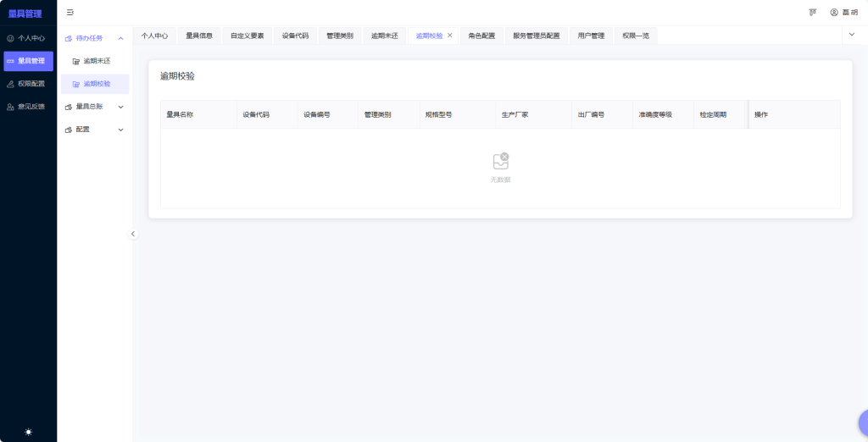868x442 pixels.
Task: Click the 量具管理 ruler icon
Action: click(x=10, y=62)
